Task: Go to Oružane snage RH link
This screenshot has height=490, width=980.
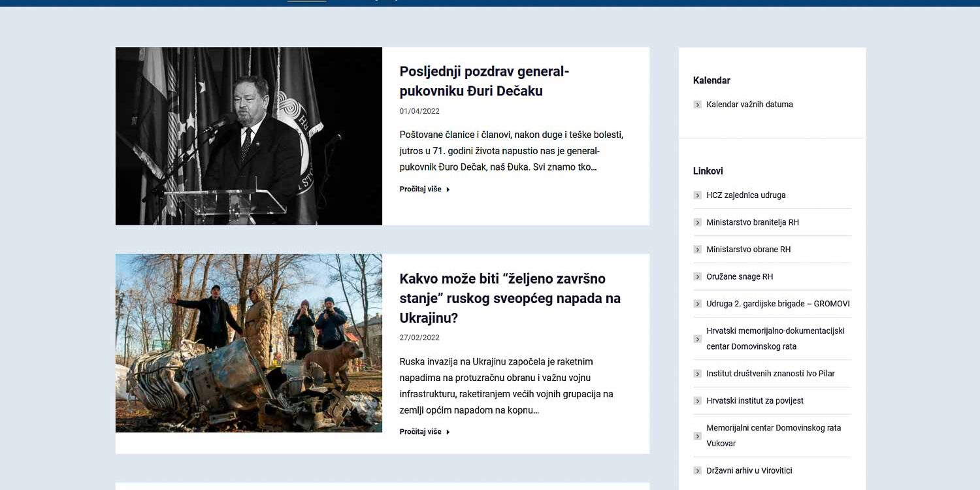Action: (739, 277)
